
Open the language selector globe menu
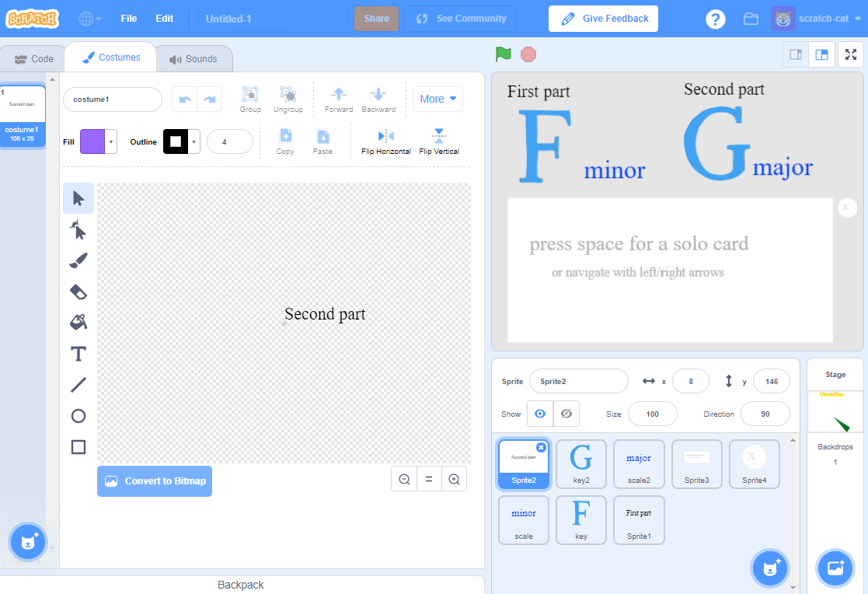pos(86,18)
